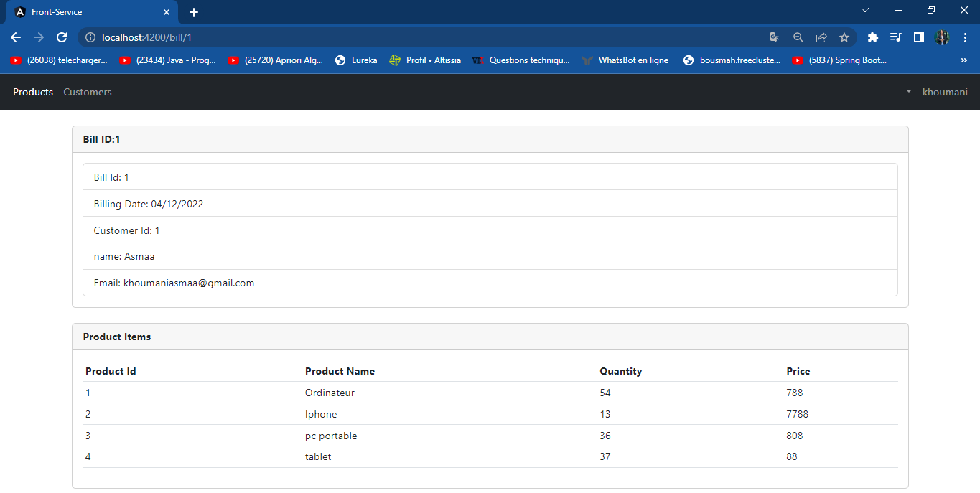Toggle the front-Service browser tab
980x493 pixels.
86,11
